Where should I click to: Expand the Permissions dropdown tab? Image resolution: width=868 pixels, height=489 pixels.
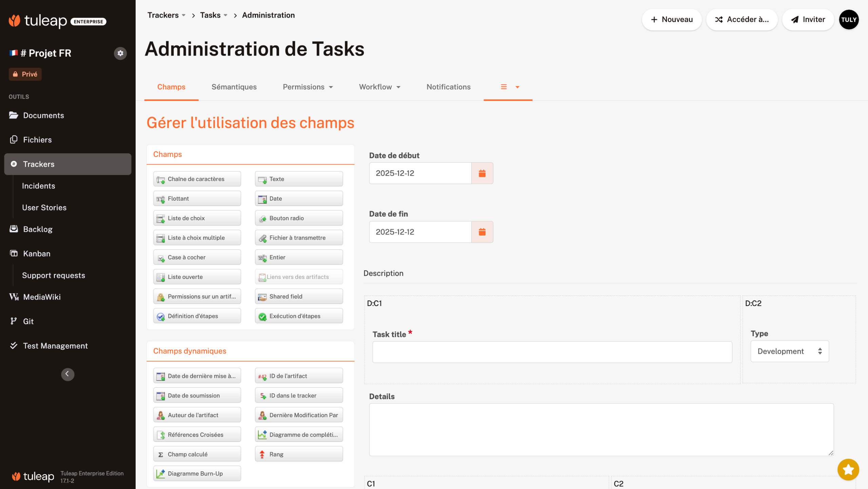308,87
